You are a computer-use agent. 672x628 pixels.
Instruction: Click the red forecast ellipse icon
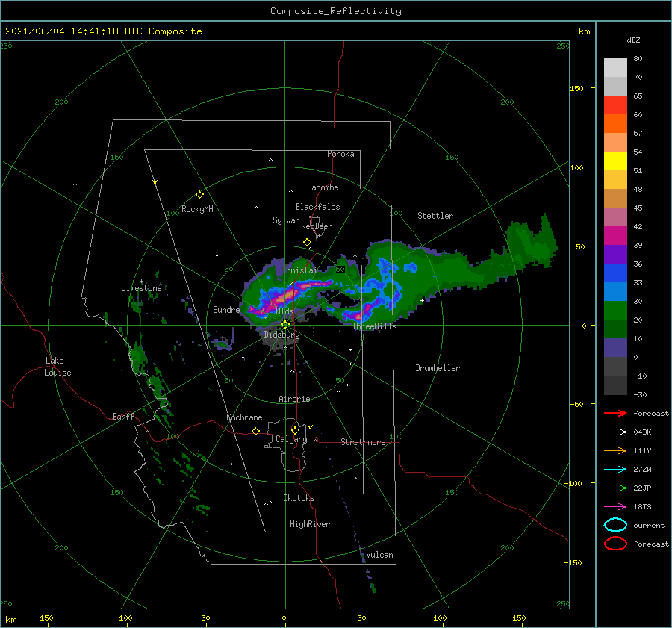click(615, 544)
